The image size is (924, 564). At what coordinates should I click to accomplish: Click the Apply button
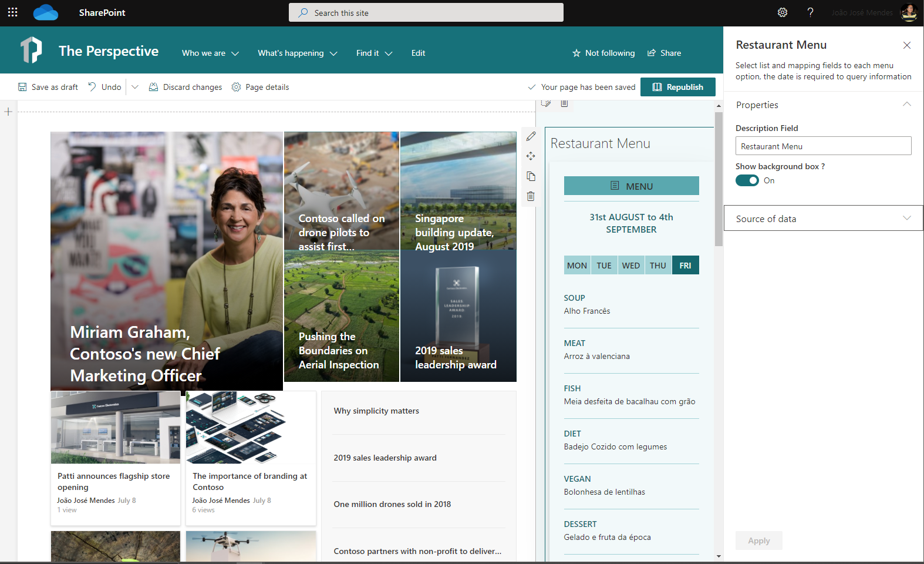pos(759,540)
